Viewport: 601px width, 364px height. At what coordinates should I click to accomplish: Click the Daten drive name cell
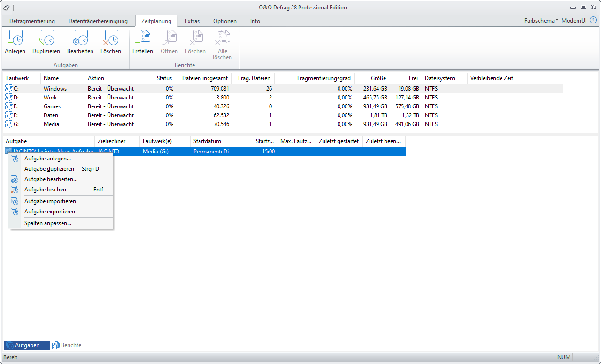[51, 115]
